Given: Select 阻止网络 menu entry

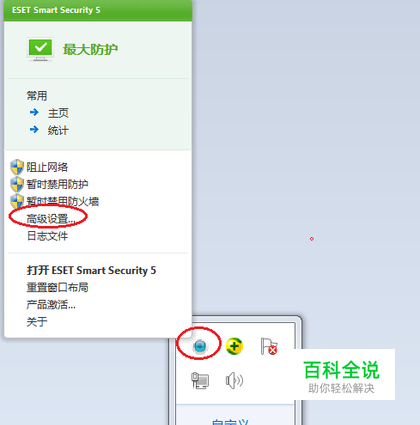Looking at the screenshot, I should pos(47,167).
